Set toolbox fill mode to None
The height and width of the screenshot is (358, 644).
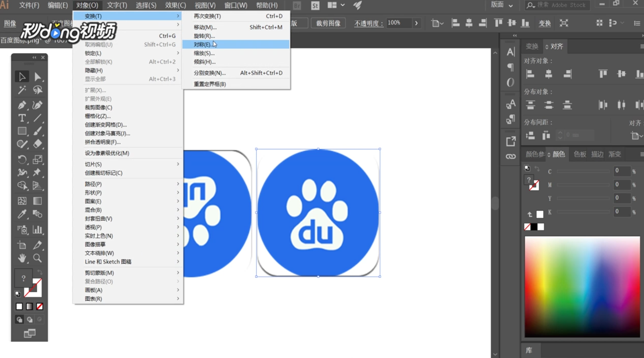(40, 306)
